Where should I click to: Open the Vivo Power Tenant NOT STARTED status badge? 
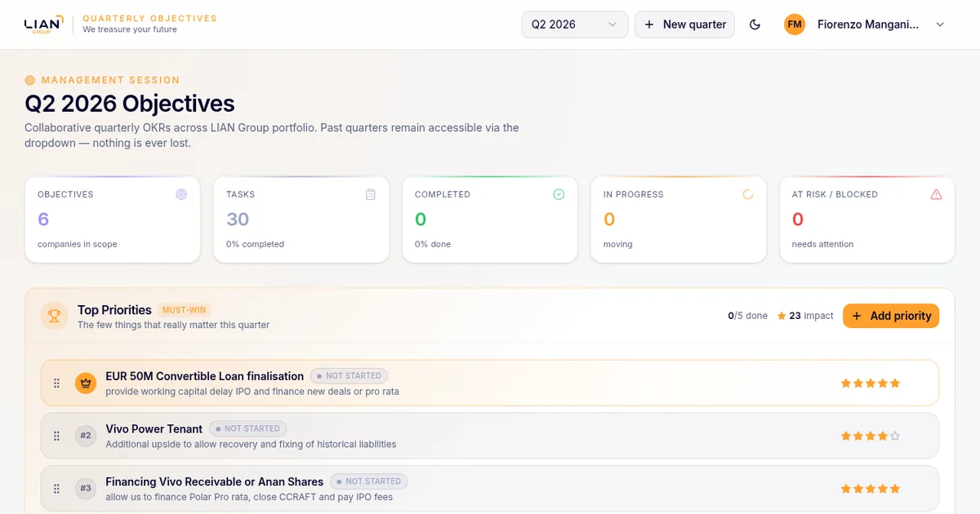point(248,428)
